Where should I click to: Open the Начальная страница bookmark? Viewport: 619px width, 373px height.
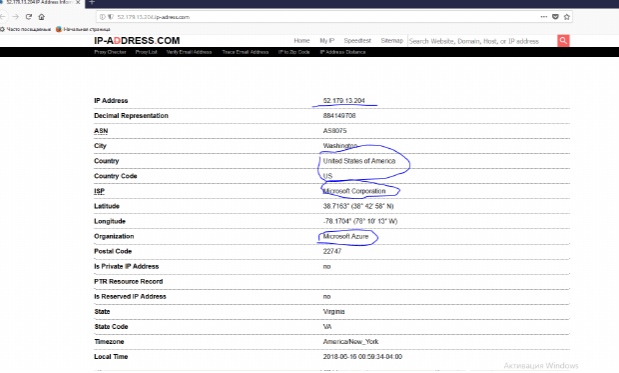coord(83,29)
